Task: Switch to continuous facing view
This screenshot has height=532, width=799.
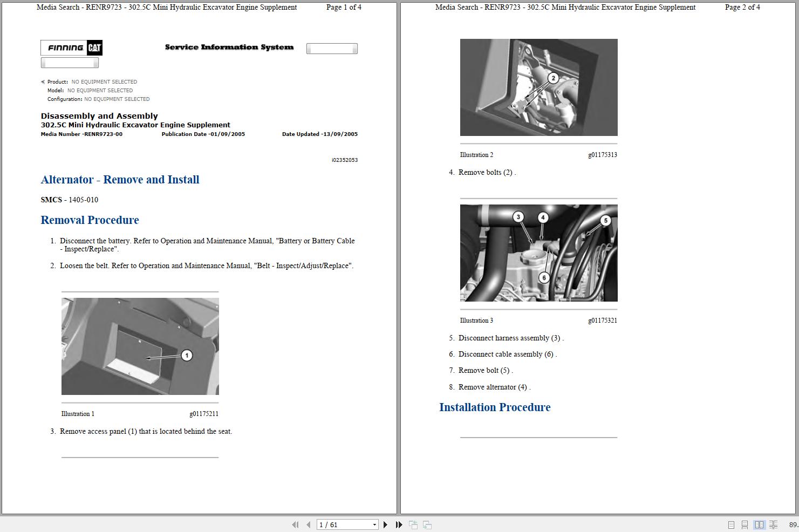Action: click(x=773, y=525)
